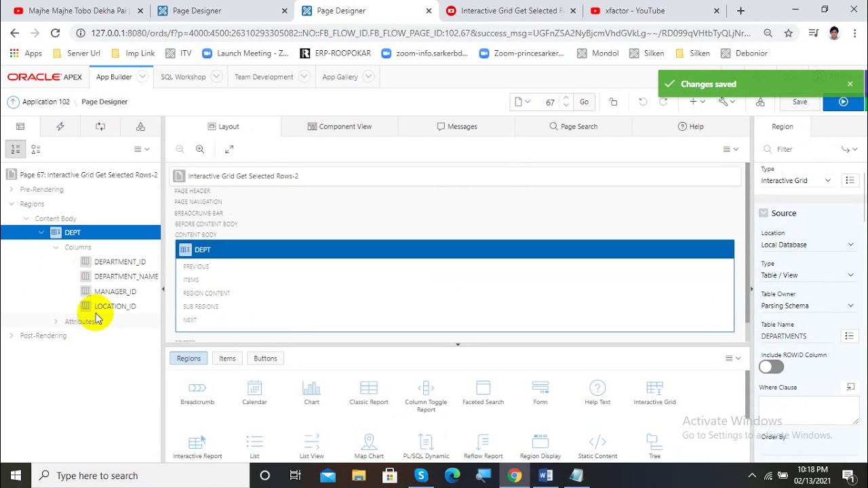Switch to the Layout tab

pos(223,126)
